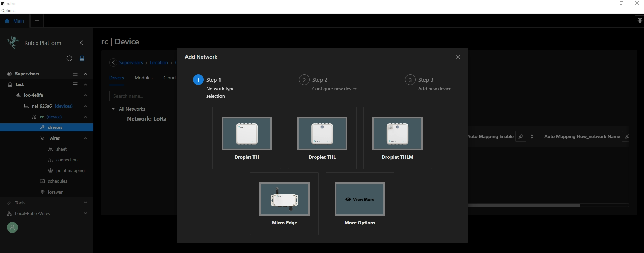644x253 pixels.
Task: Collapse the rc device tree node
Action: [86, 117]
